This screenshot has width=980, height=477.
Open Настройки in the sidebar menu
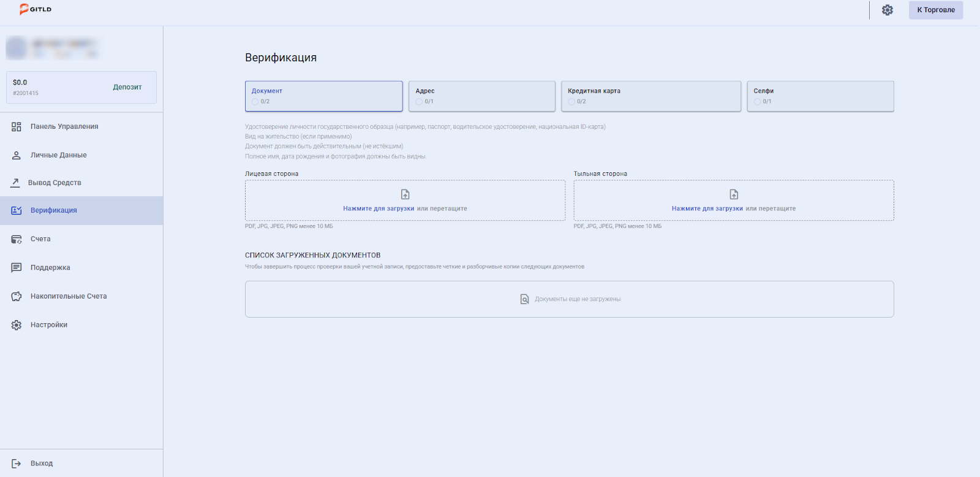click(x=49, y=325)
